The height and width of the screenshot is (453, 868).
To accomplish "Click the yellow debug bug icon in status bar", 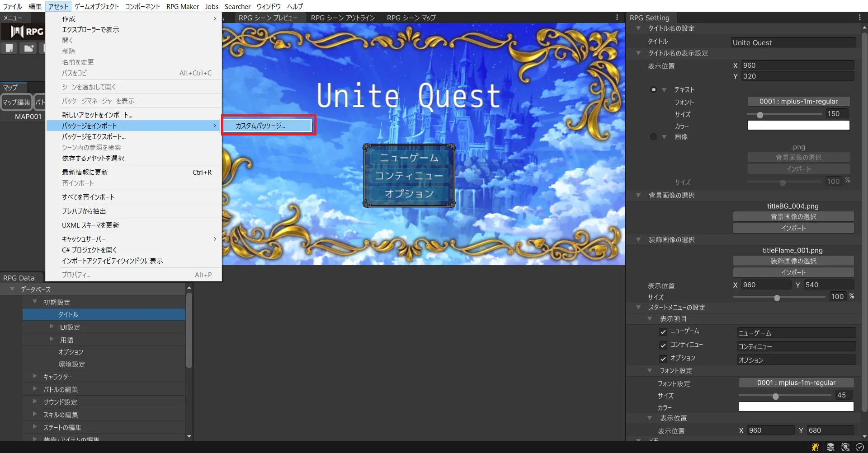I will coord(815,447).
